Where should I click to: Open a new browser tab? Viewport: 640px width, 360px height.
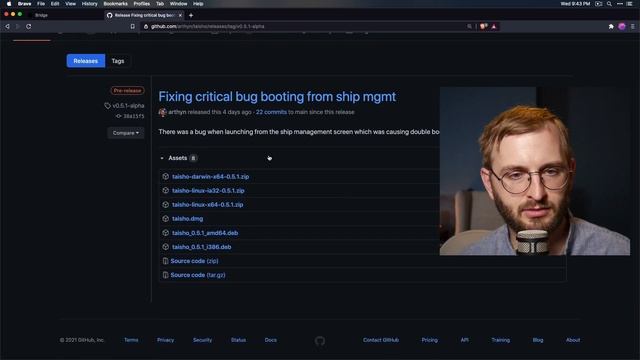pyautogui.click(x=191, y=15)
